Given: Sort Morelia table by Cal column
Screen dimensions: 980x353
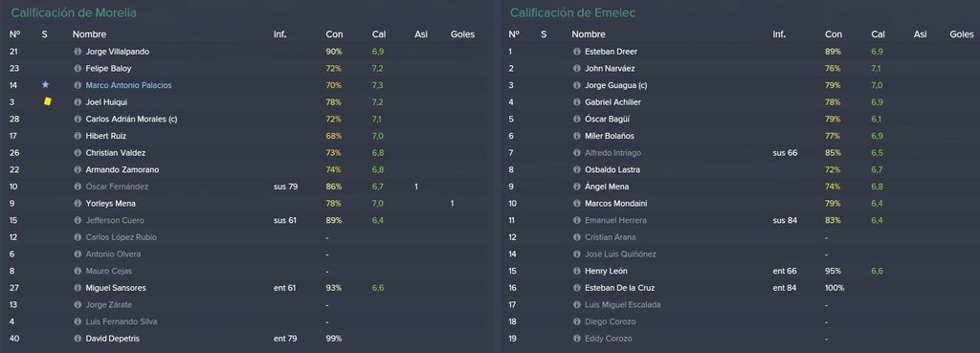Looking at the screenshot, I should coord(379,34).
